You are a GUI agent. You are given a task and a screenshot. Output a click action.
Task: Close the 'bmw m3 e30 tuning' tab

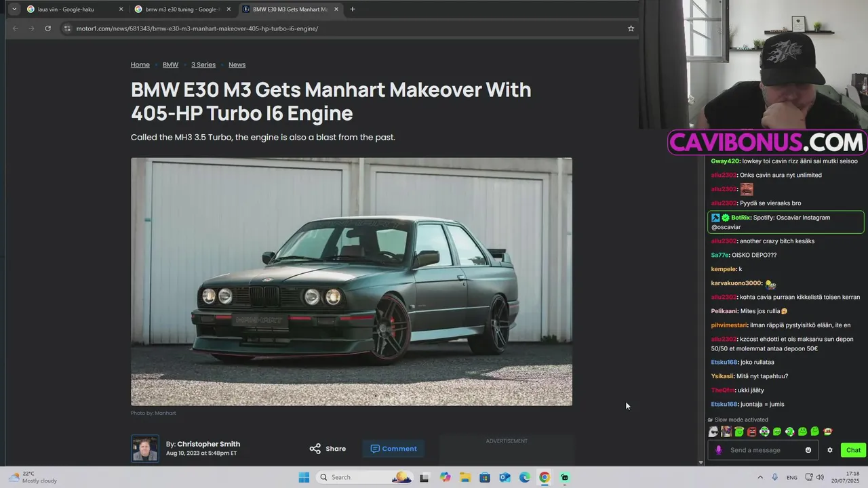click(229, 9)
